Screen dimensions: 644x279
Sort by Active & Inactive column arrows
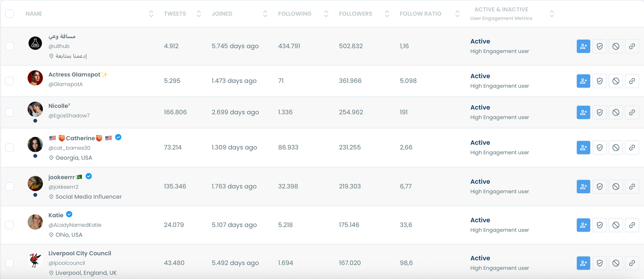(552, 14)
